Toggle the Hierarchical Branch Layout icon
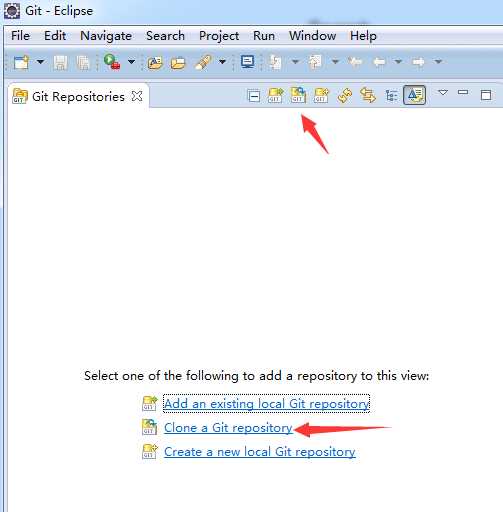The width and height of the screenshot is (503, 512). [x=391, y=96]
